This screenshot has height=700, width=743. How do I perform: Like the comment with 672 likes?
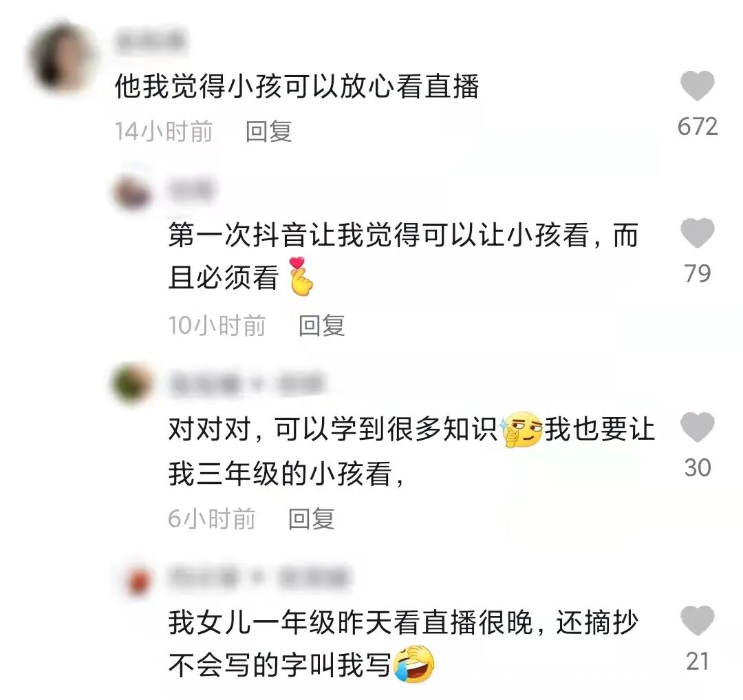point(697,86)
